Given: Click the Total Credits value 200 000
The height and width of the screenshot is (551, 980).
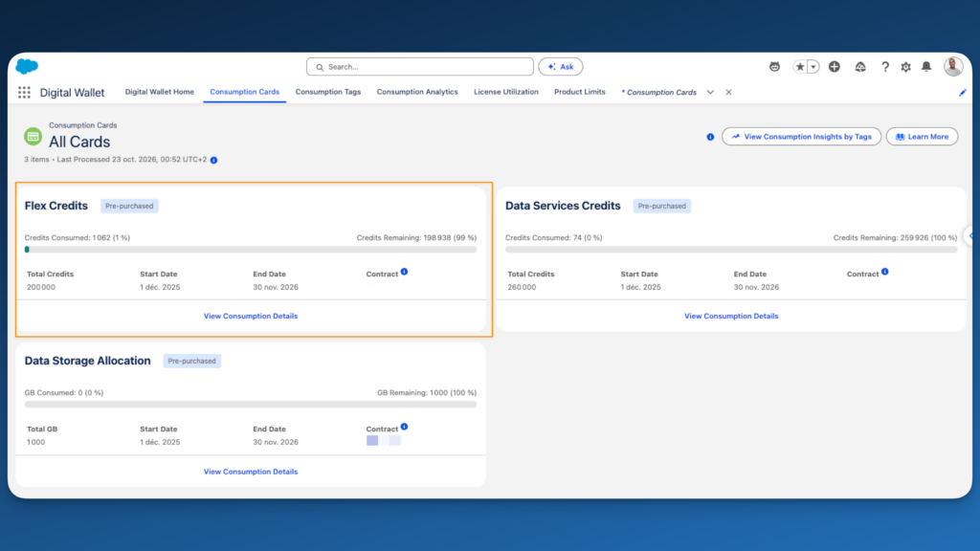Looking at the screenshot, I should tap(41, 287).
